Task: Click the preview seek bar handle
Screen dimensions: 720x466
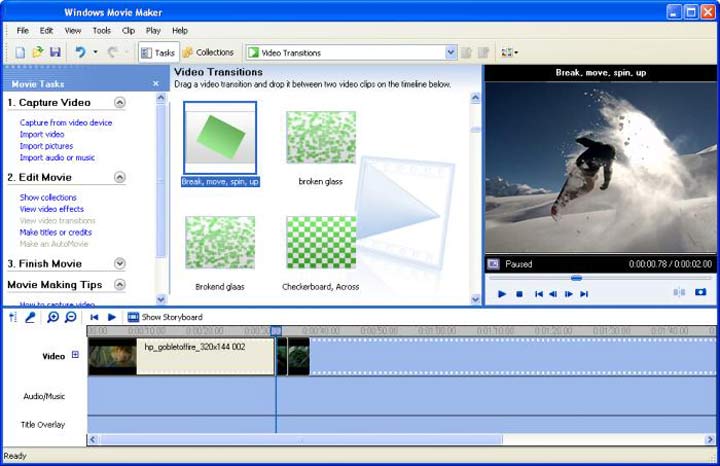Action: coord(576,278)
